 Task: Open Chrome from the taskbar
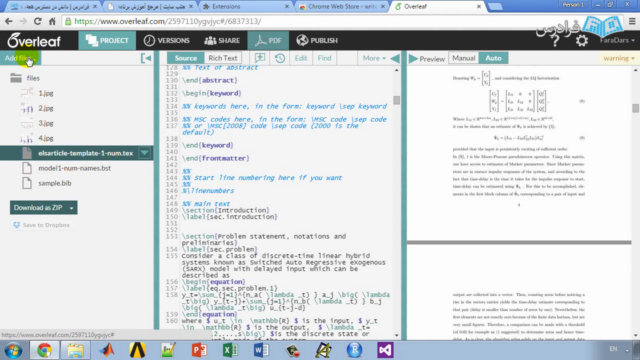(x=44, y=350)
